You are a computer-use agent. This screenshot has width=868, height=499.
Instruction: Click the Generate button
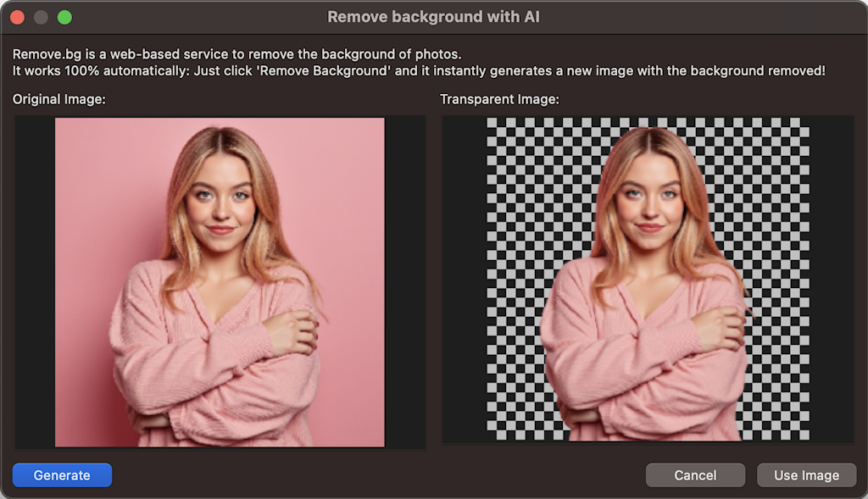pos(62,475)
